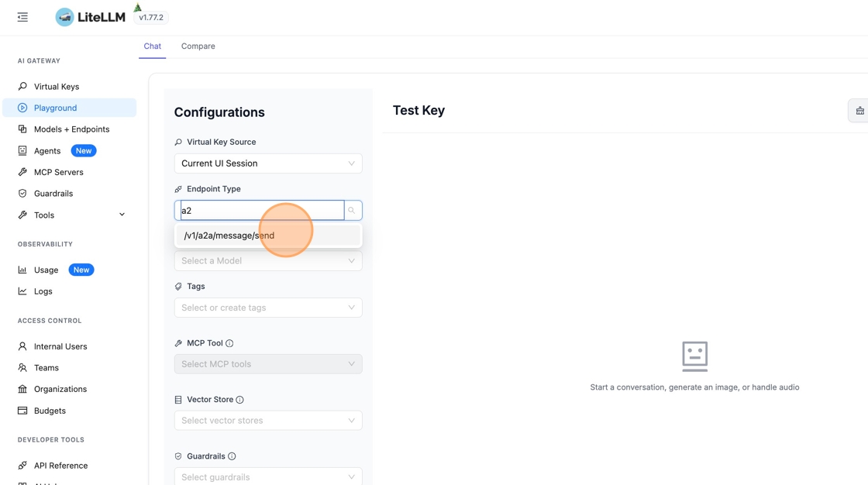This screenshot has height=485, width=868.
Task: Open the Select MCP tools dropdown
Action: point(268,364)
